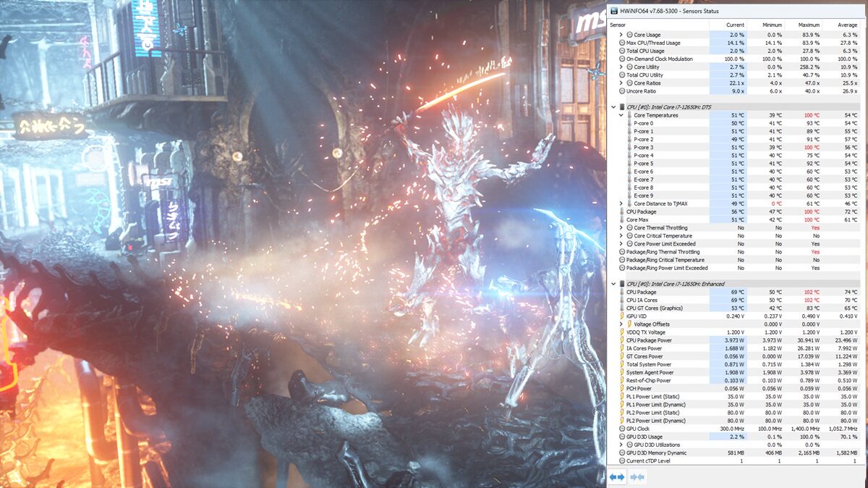Image resolution: width=868 pixels, height=488 pixels.
Task: Click thermometer icon beside E-core 6
Action: click(629, 172)
